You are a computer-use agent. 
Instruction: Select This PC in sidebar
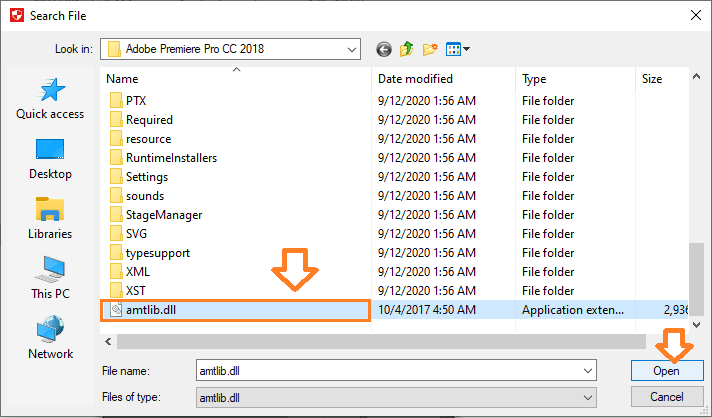click(50, 279)
